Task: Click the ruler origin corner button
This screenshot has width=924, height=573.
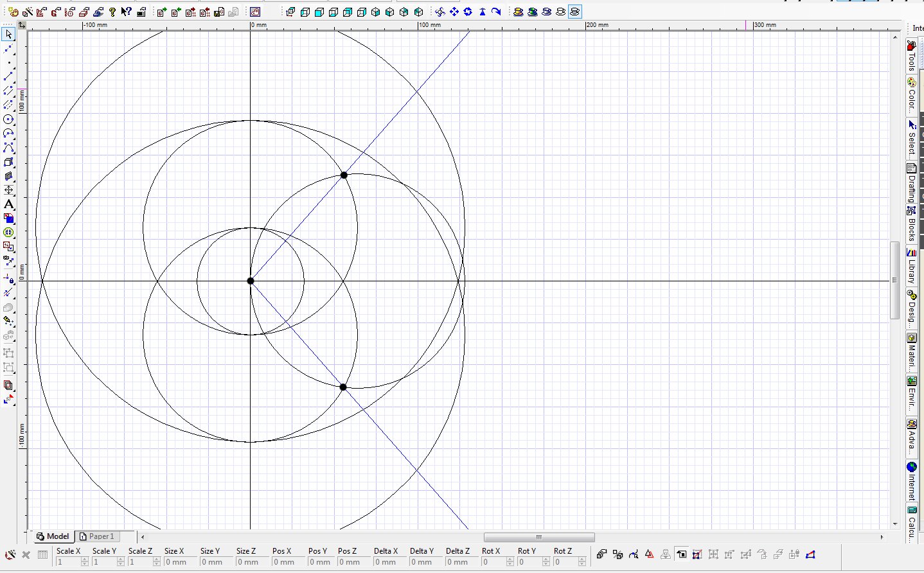Action: coord(21,25)
